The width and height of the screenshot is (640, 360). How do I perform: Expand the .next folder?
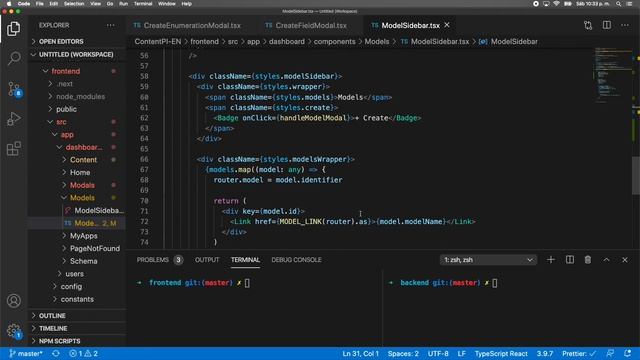click(x=65, y=84)
